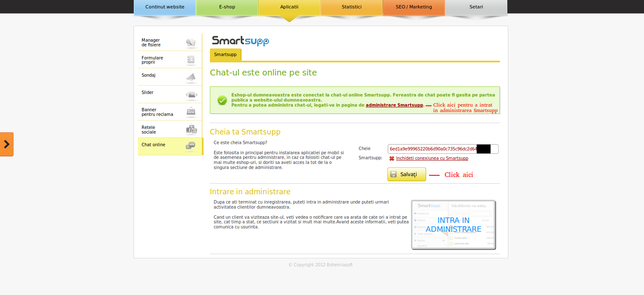
Task: Click the INTRA IN ADMINISTRARE thumbnail
Action: pyautogui.click(x=453, y=225)
